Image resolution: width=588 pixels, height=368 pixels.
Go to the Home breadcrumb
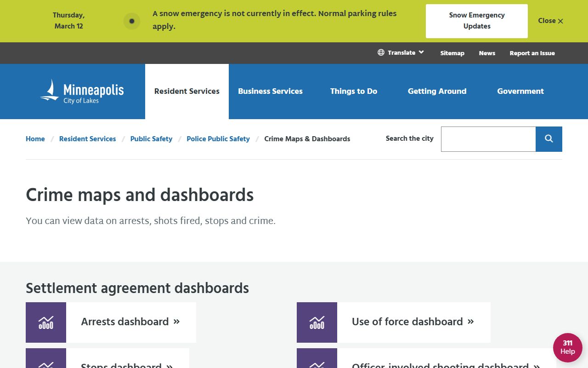(35, 139)
